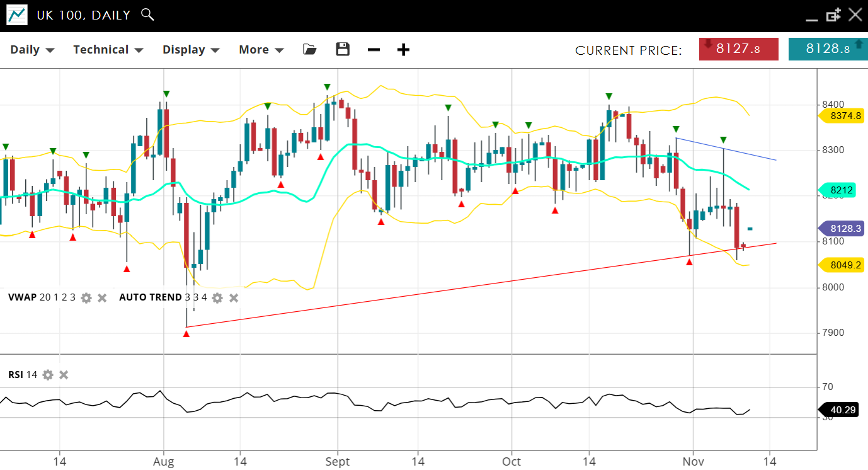The width and height of the screenshot is (868, 470).
Task: Remove the AUTO TREND indicator
Action: point(234,297)
